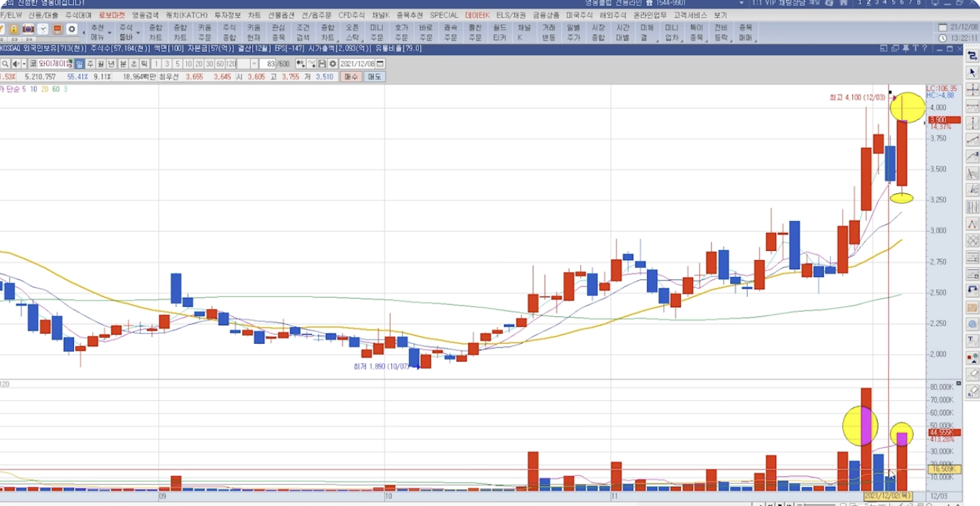Click the 83 bar count input field
The image size is (980, 506).
(268, 64)
